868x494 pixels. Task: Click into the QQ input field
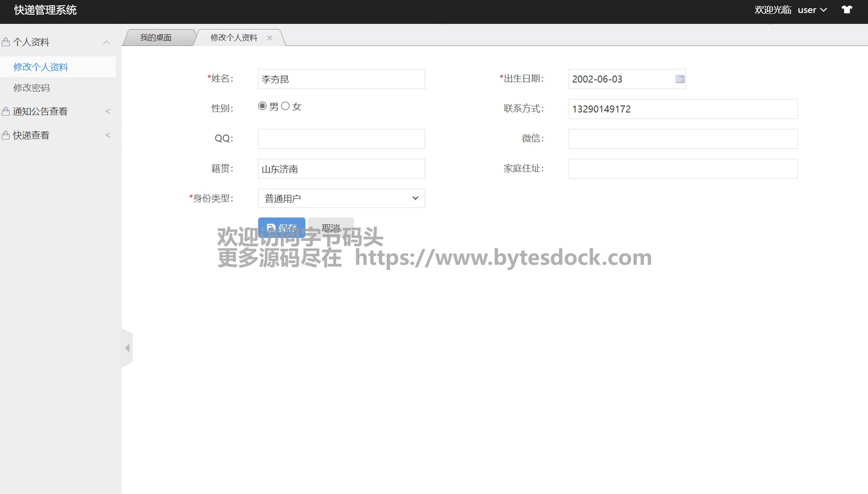point(341,139)
